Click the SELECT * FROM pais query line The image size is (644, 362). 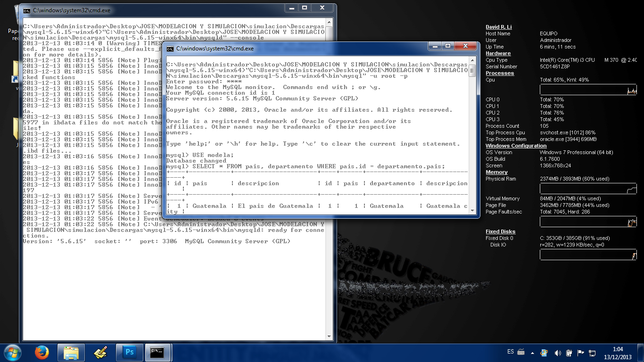(305, 166)
